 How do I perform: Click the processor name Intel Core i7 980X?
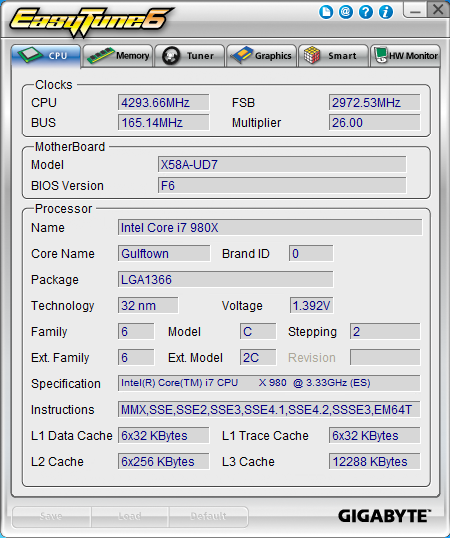click(270, 227)
